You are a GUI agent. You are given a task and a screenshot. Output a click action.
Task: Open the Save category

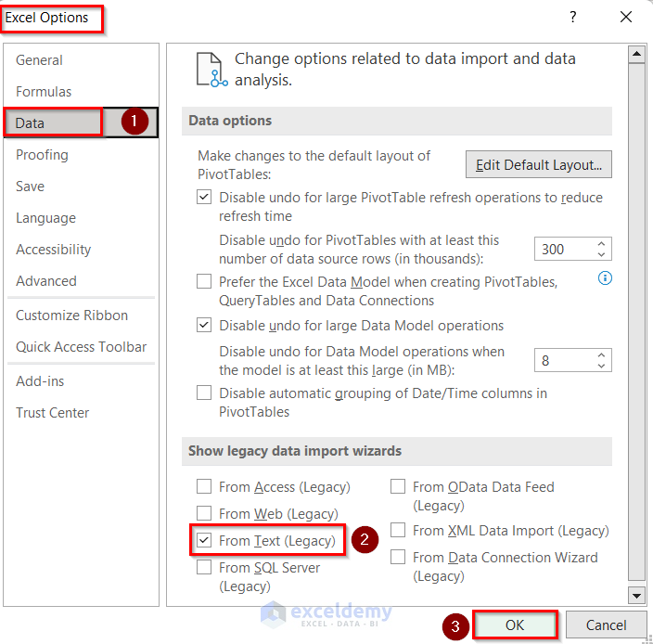[81, 187]
